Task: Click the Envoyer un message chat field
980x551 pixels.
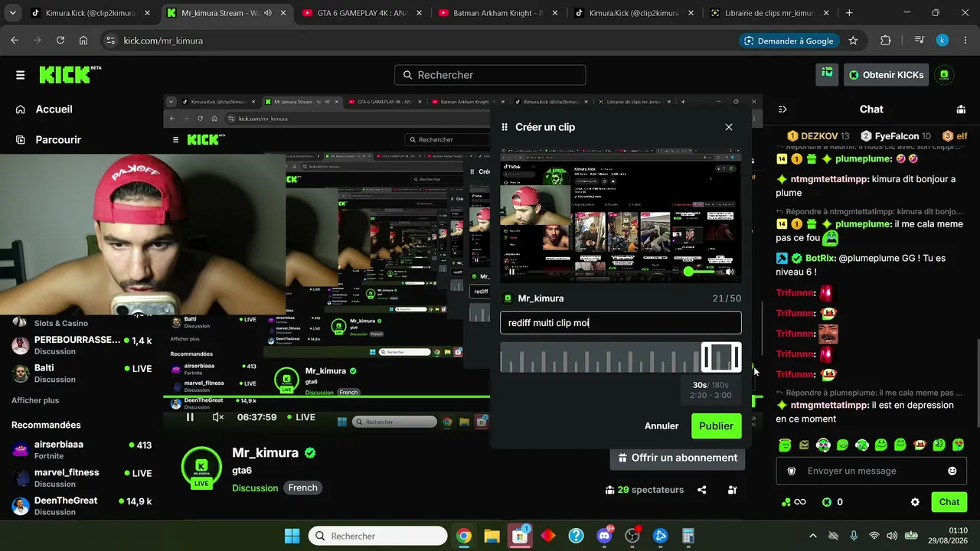Action: click(871, 471)
